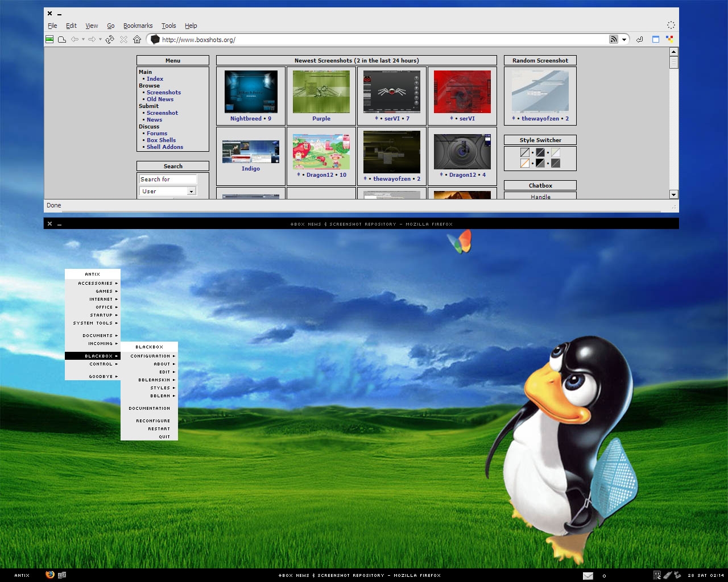Image resolution: width=728 pixels, height=582 pixels.
Task: Click the Antix label in taskbar
Action: point(22,575)
